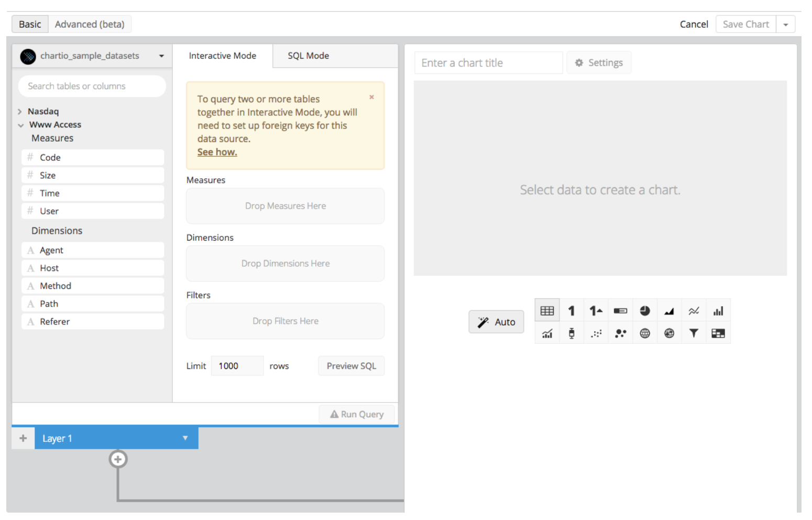812x520 pixels.
Task: Choose the pie chart type icon
Action: [x=645, y=311]
